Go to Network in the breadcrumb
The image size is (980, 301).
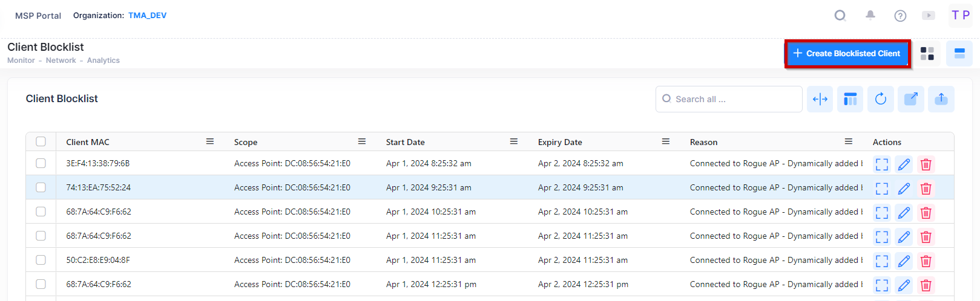61,60
